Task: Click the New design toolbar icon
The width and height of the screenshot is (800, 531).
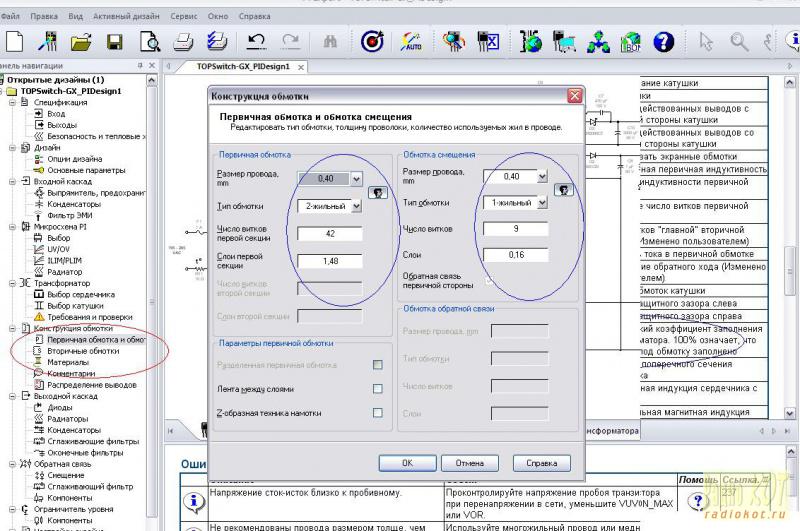Action: coord(14,42)
